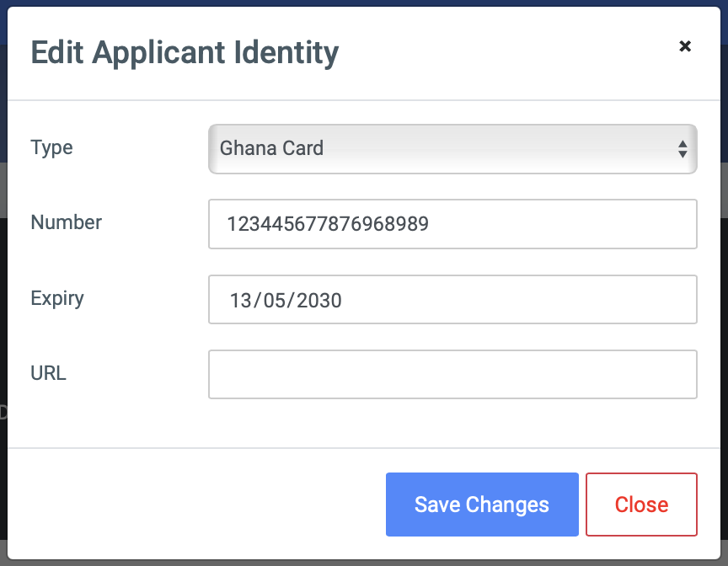Click the up-down arrows on Type selector
Screen dimensions: 728x566
682,149
